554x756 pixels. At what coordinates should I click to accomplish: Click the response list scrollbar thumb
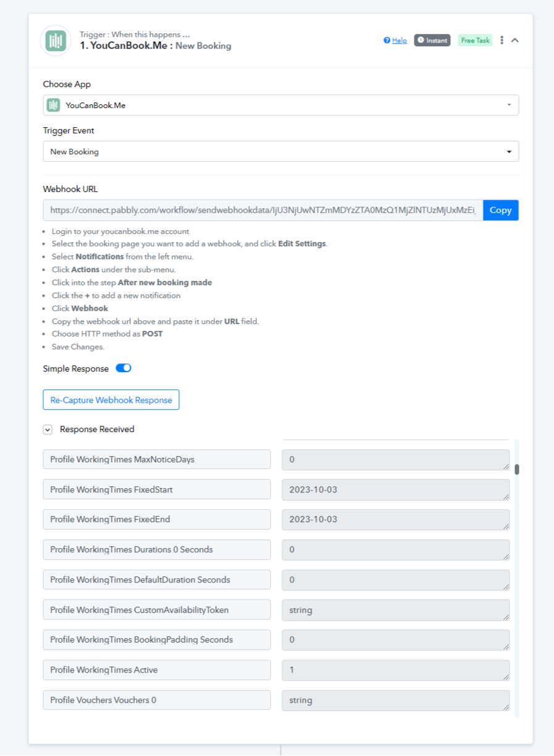tap(517, 469)
